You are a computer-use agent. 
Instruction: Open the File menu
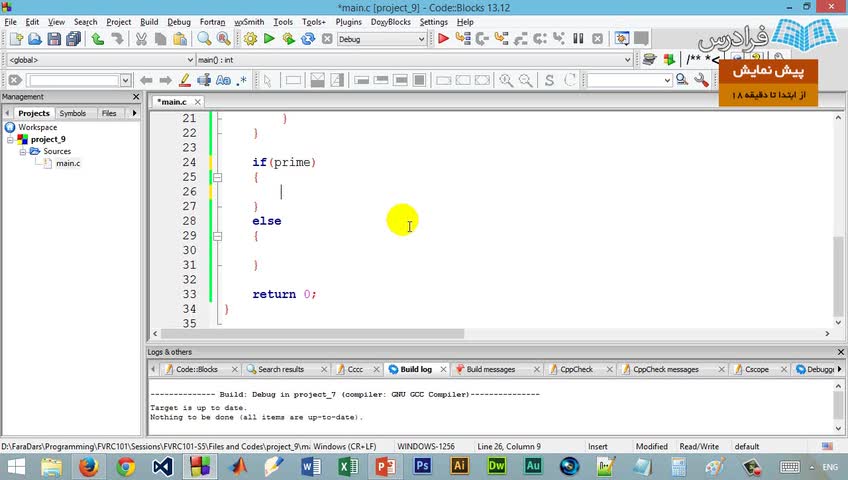click(x=10, y=22)
